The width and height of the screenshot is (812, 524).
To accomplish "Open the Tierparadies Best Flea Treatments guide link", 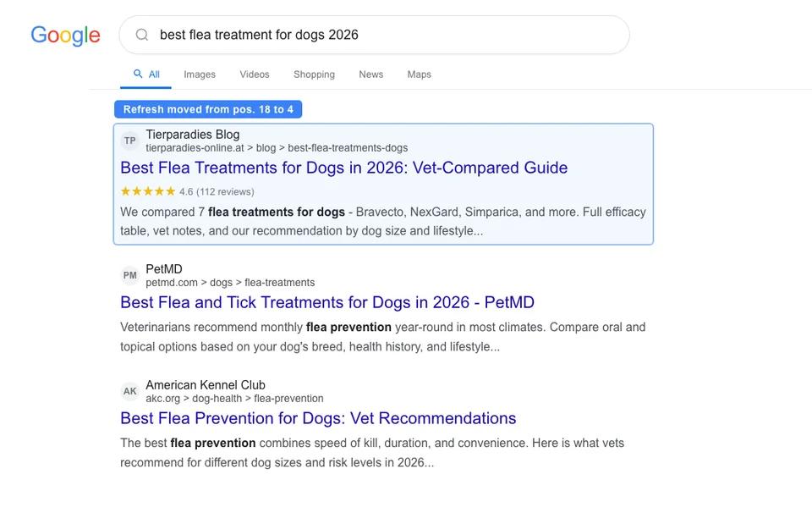I will coord(343,168).
